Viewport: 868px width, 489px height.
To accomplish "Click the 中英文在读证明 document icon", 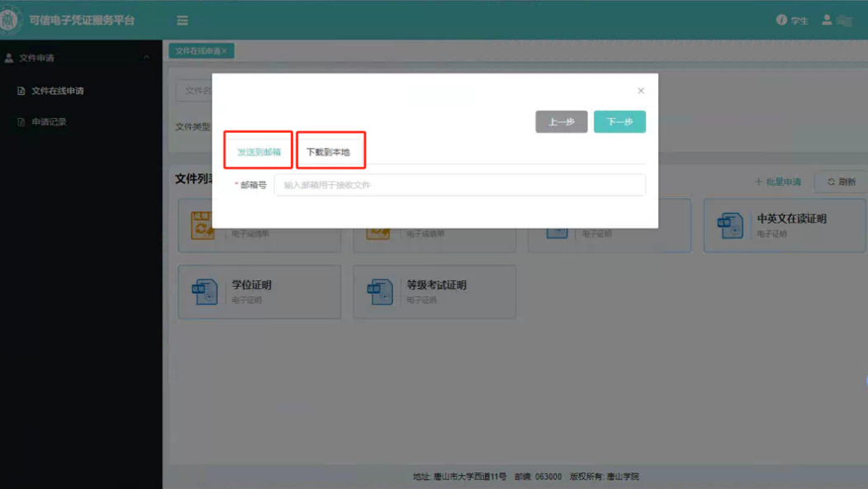I will pyautogui.click(x=730, y=226).
